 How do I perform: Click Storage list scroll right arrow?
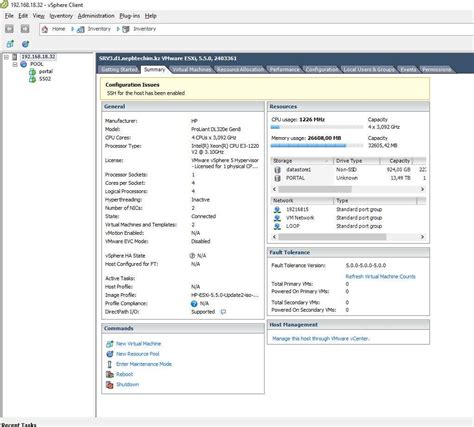[422, 189]
